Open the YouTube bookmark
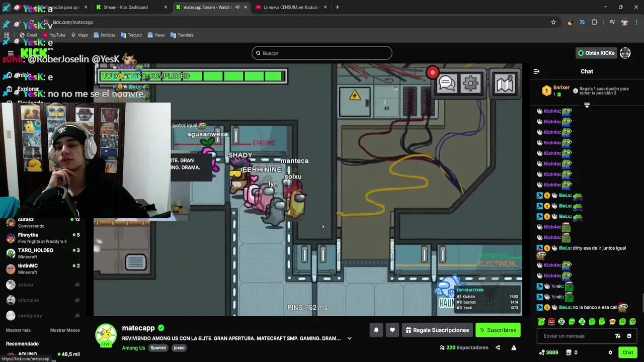 [x=54, y=35]
